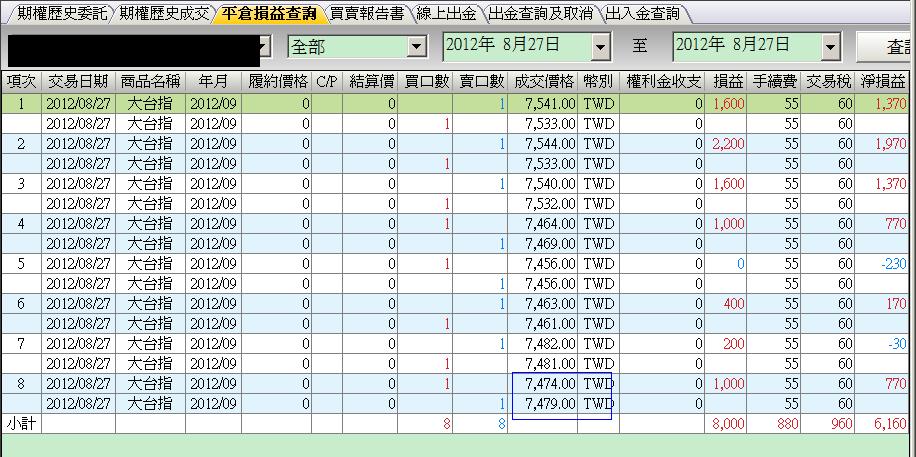916x457 pixels.
Task: Click the 7,482.00 trade price cell
Action: click(543, 344)
